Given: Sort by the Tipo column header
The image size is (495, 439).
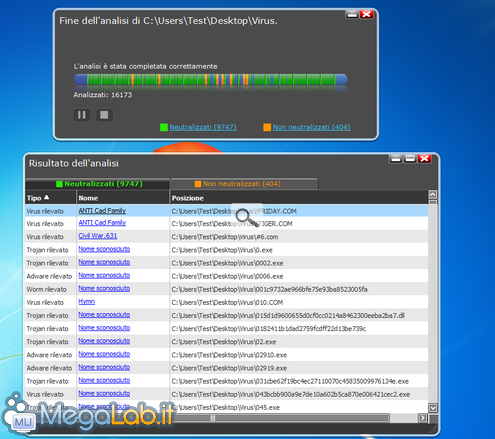Looking at the screenshot, I should [51, 198].
